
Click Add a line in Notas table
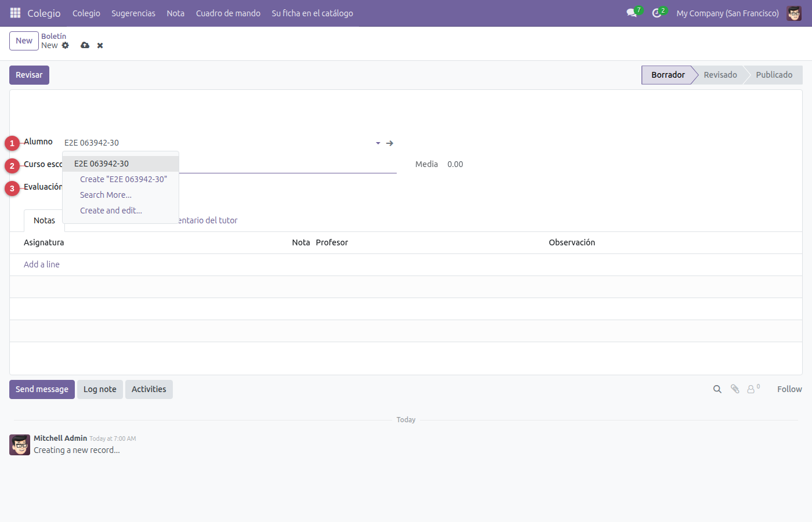point(42,264)
